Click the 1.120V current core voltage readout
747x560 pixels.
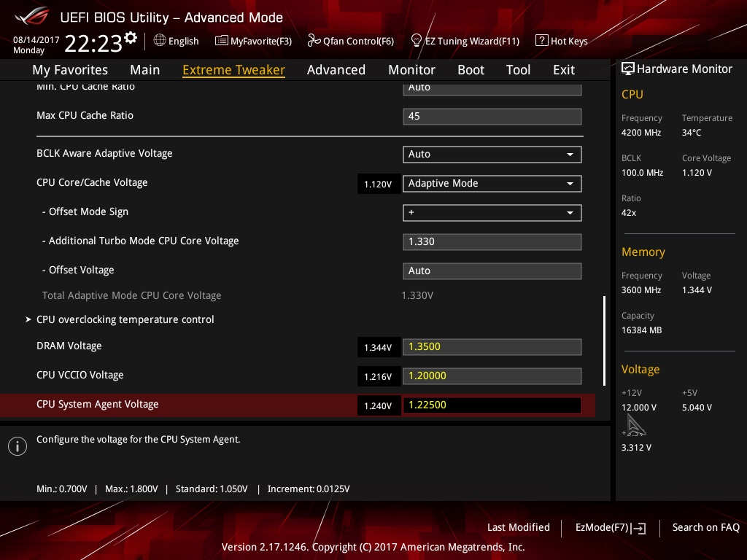379,184
